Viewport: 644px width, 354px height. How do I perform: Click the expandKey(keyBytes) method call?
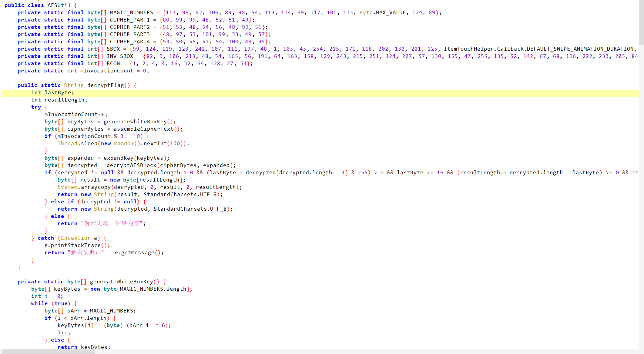[x=135, y=158]
